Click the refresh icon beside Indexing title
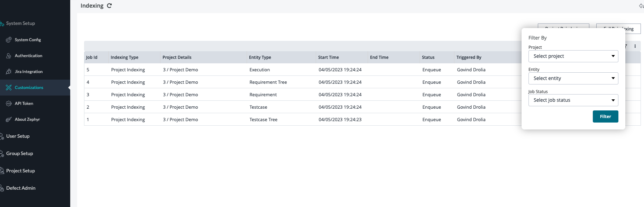The height and width of the screenshot is (207, 644). (109, 6)
